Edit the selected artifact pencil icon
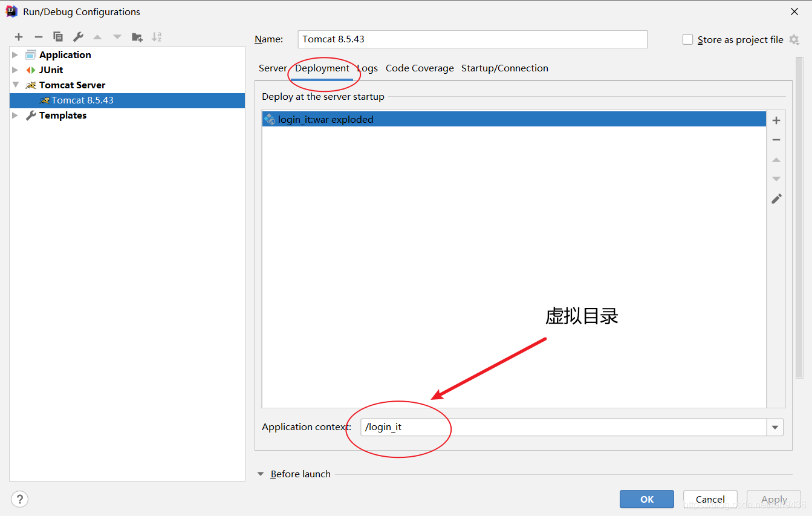The width and height of the screenshot is (812, 516). point(776,198)
